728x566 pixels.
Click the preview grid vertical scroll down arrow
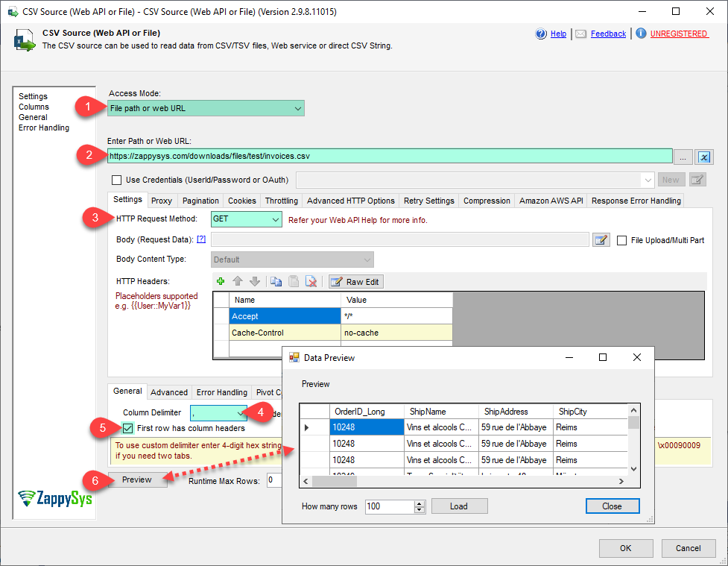point(634,469)
